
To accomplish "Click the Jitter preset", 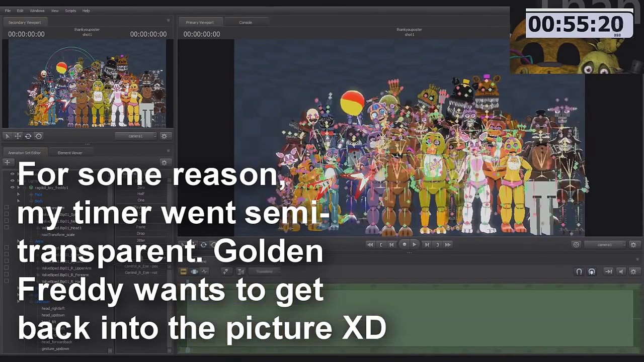I will [141, 240].
